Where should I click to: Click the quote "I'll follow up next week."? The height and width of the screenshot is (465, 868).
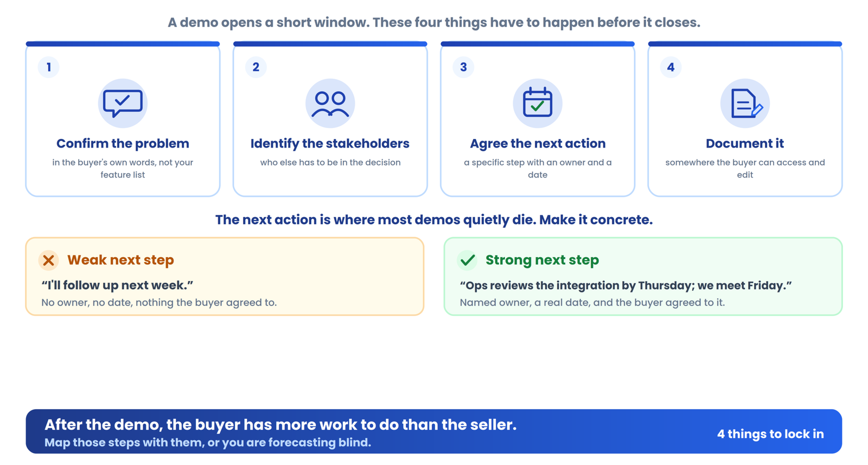point(117,285)
